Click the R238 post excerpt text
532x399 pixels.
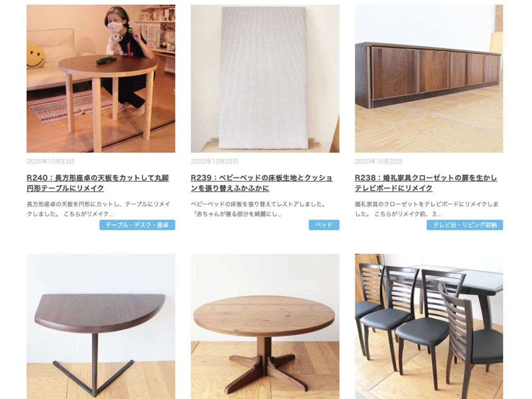click(x=427, y=209)
